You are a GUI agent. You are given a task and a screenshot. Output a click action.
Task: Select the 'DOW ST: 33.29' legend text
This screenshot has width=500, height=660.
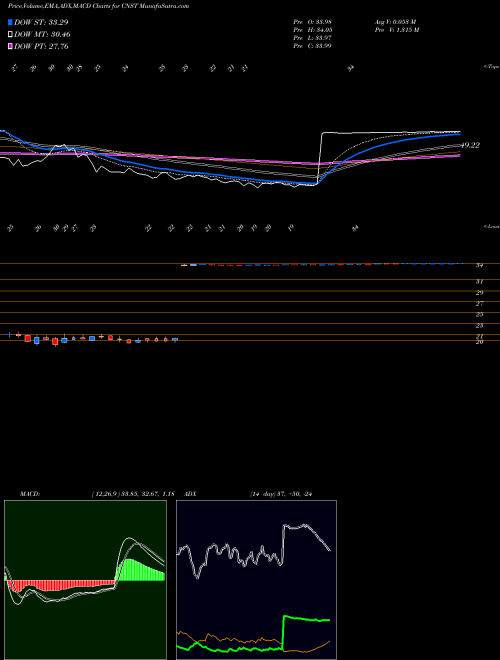click(x=41, y=22)
